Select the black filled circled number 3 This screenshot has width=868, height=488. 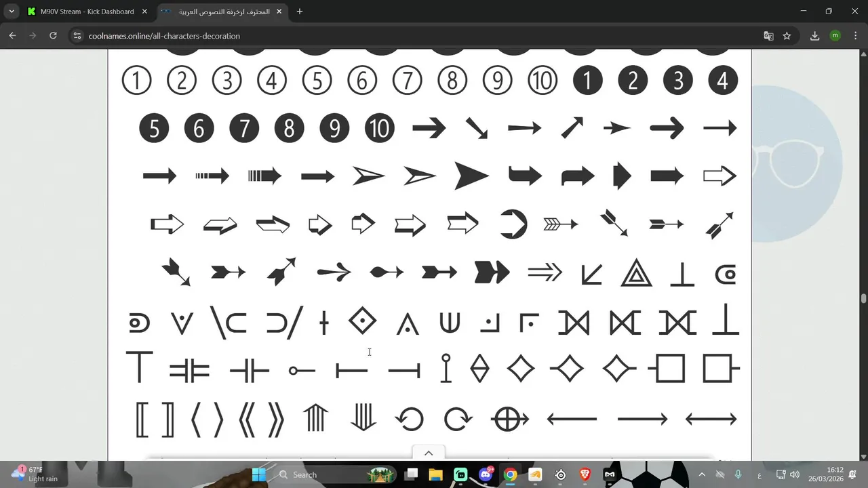pyautogui.click(x=678, y=81)
